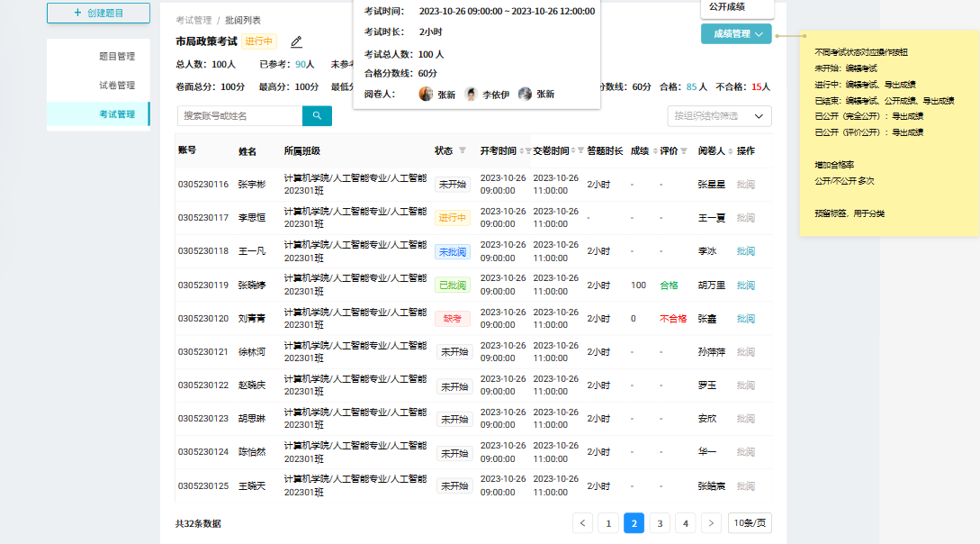Viewport: 980px width, 544px height.
Task: Sort the 成绩 column with its arrows
Action: [655, 151]
